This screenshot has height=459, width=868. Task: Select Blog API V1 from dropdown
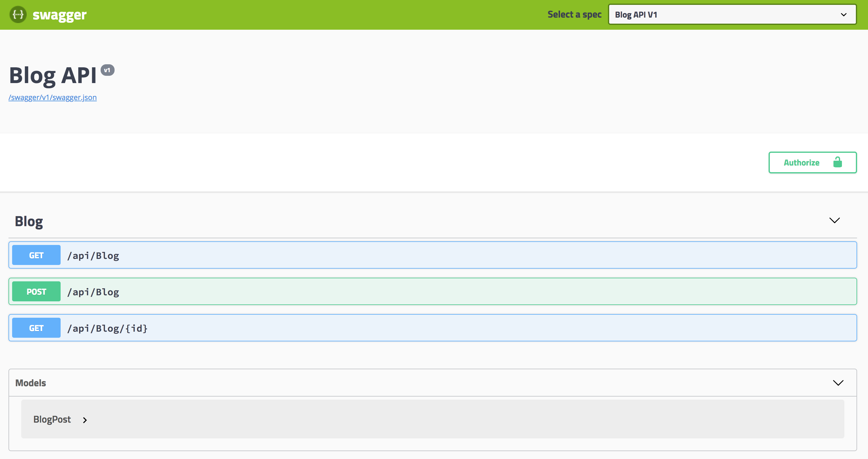click(730, 14)
